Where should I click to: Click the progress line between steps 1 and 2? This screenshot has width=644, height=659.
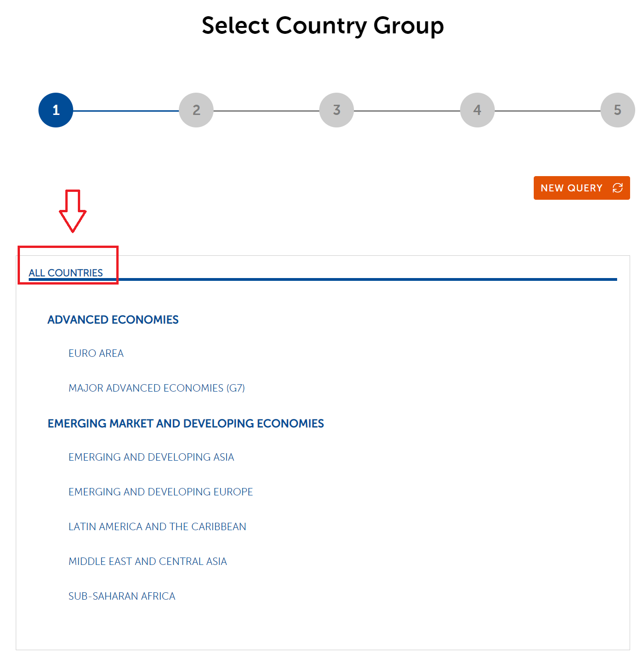126,111
